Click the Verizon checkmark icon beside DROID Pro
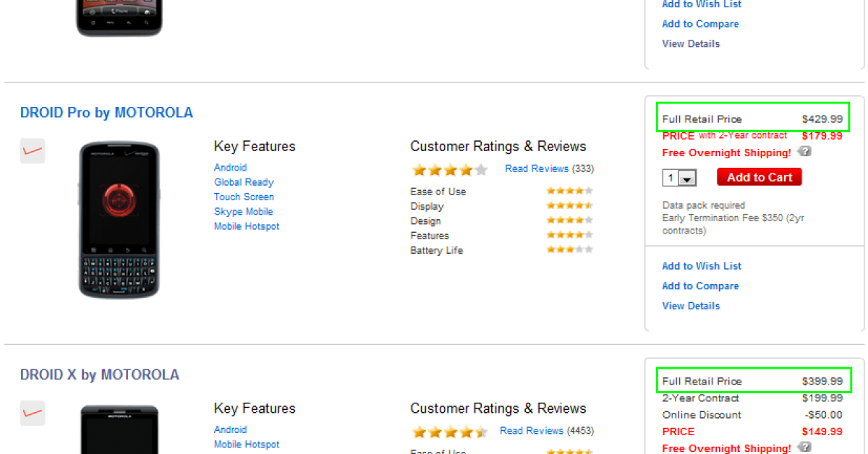868x454 pixels. pos(33,151)
